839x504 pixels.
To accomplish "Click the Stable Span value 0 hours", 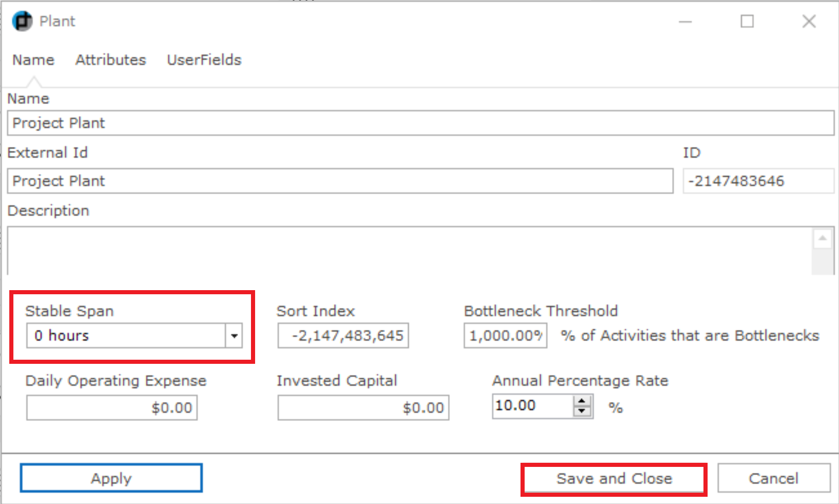I will [x=126, y=336].
